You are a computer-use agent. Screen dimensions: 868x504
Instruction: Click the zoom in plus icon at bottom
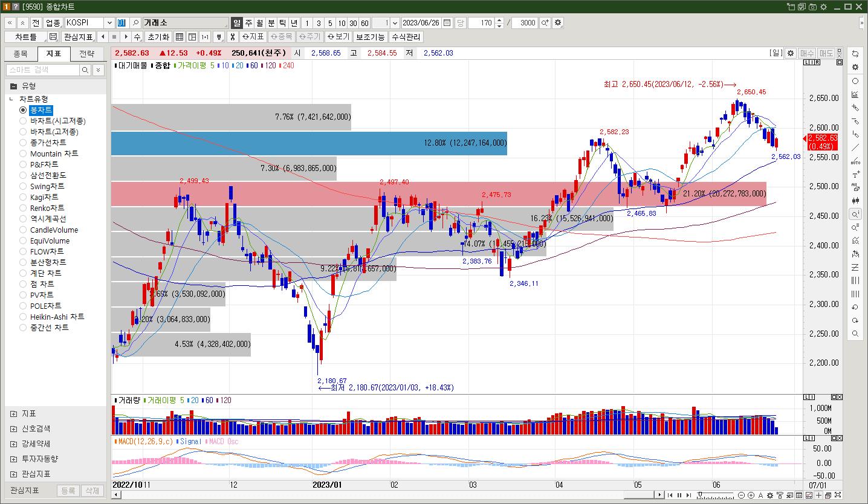[x=751, y=496]
